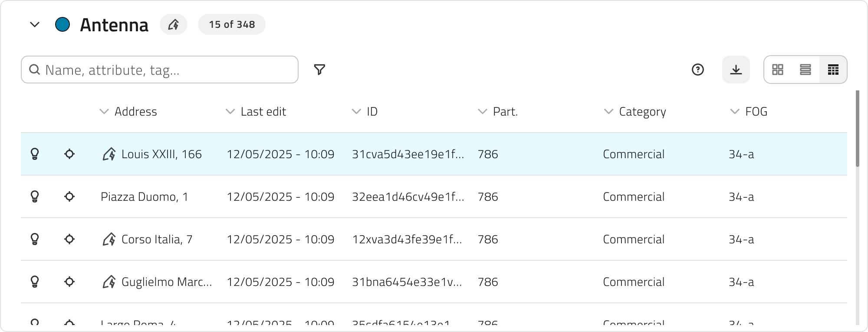Select address Louis XXIII, 166
Viewport: 868px width, 332px height.
pyautogui.click(x=161, y=154)
